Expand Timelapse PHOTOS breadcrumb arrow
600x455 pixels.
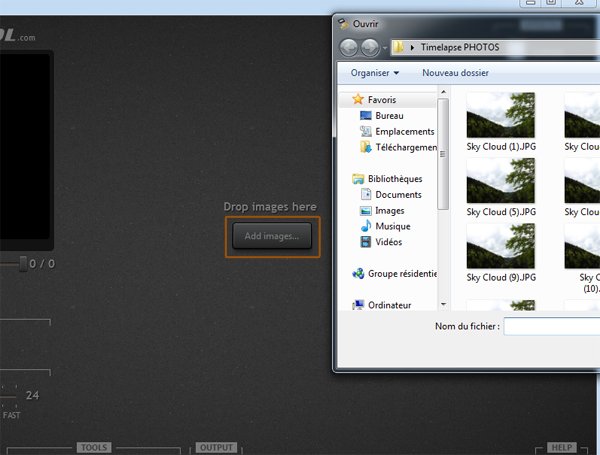[413, 47]
